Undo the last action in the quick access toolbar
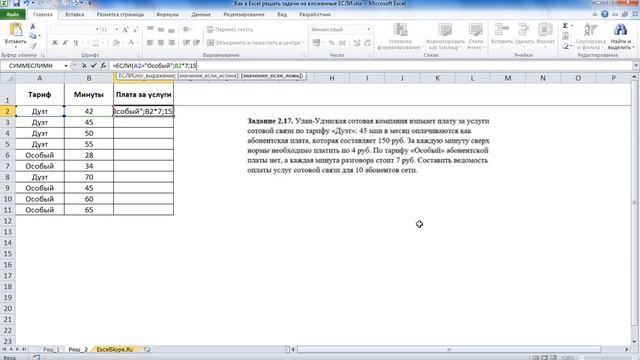This screenshot has height=360, width=640. (x=27, y=3)
